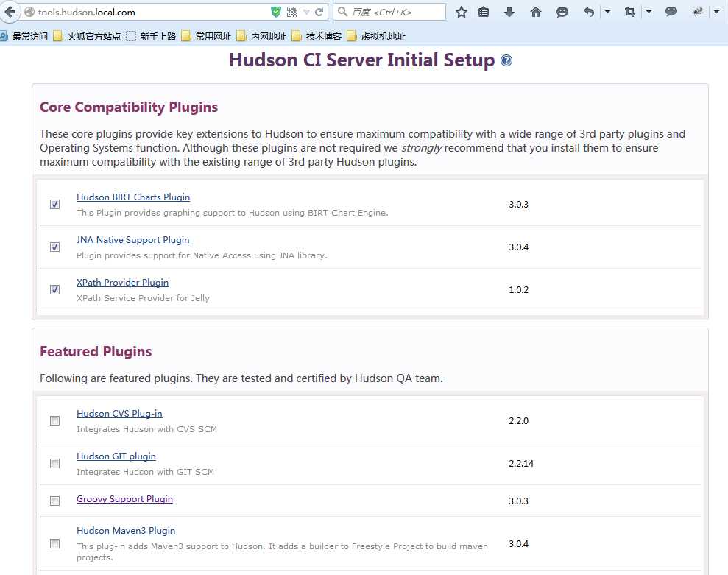Click version 2.2.14 of Hudson GIT plugin
The image size is (728, 575).
tap(521, 464)
